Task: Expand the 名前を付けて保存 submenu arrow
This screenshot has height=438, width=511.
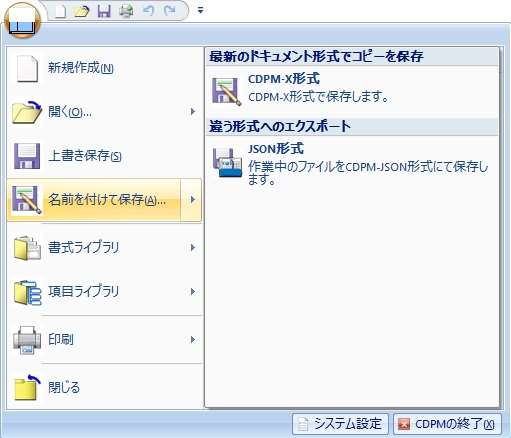Action: coord(191,200)
